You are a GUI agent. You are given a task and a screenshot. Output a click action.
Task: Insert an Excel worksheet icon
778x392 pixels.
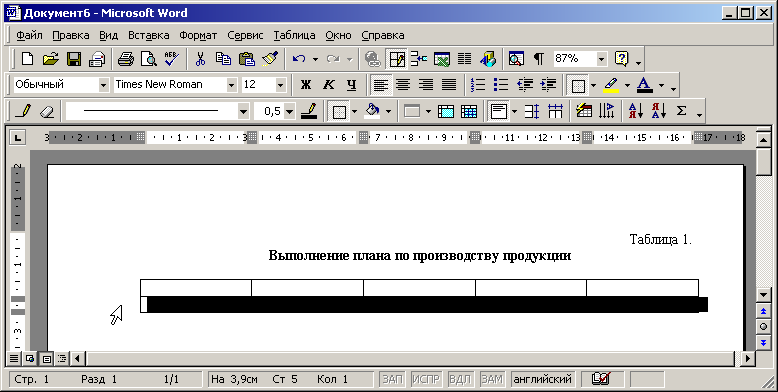click(442, 60)
